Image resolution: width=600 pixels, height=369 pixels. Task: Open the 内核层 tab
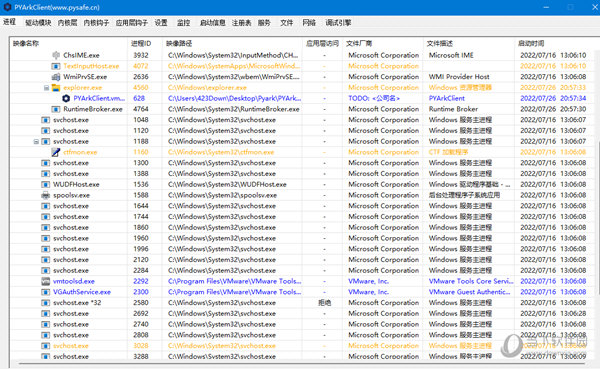point(67,23)
